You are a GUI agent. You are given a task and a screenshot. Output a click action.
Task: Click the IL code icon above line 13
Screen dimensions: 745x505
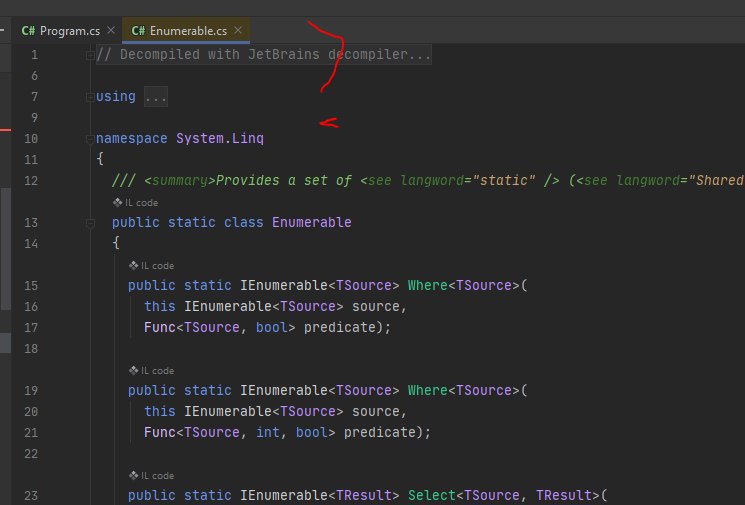click(x=117, y=203)
